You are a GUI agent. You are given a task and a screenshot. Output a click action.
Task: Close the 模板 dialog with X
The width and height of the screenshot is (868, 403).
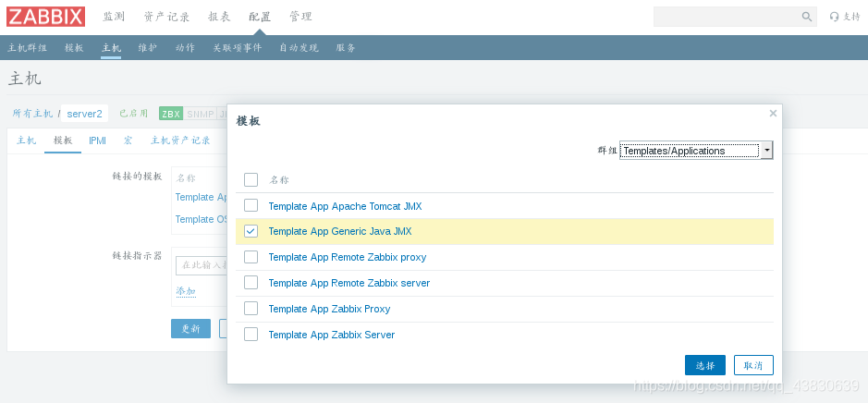click(773, 114)
